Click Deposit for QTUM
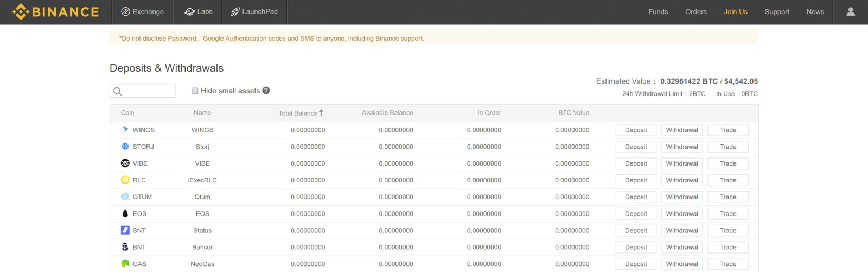Screen dimensions: 868x272 636,197
